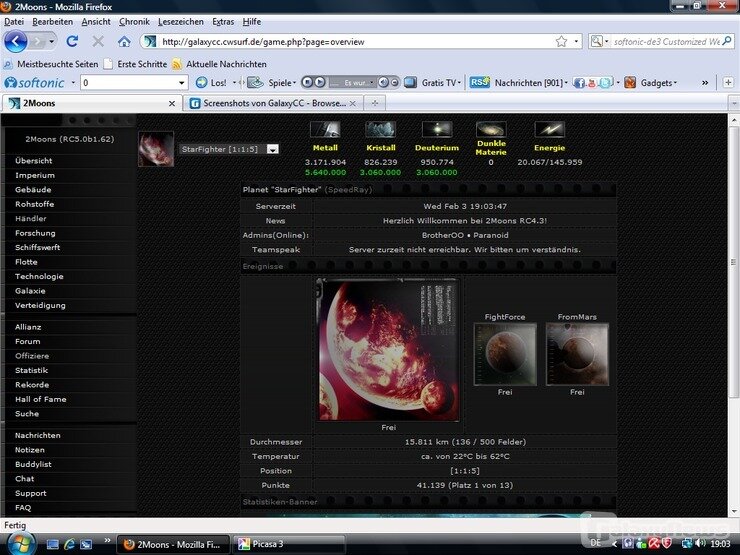
Task: Open the Aktuelle Nachrichten feed bookmark
Action: point(219,64)
